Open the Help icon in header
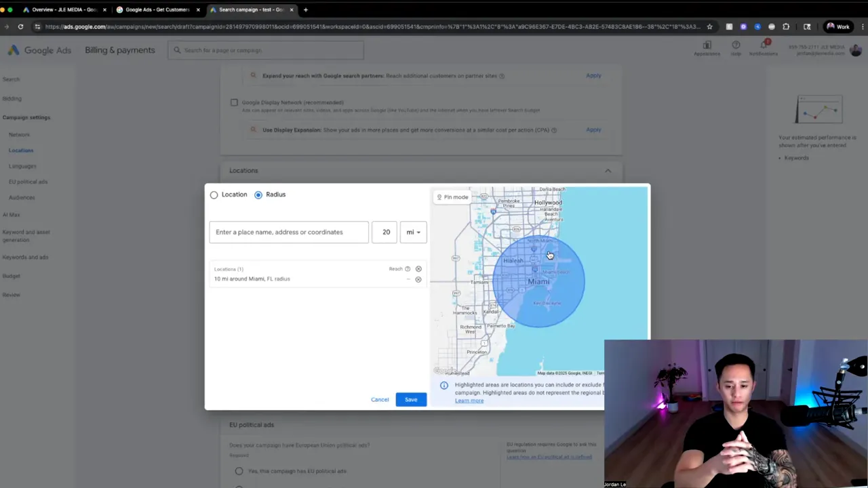The image size is (868, 488). 736,45
